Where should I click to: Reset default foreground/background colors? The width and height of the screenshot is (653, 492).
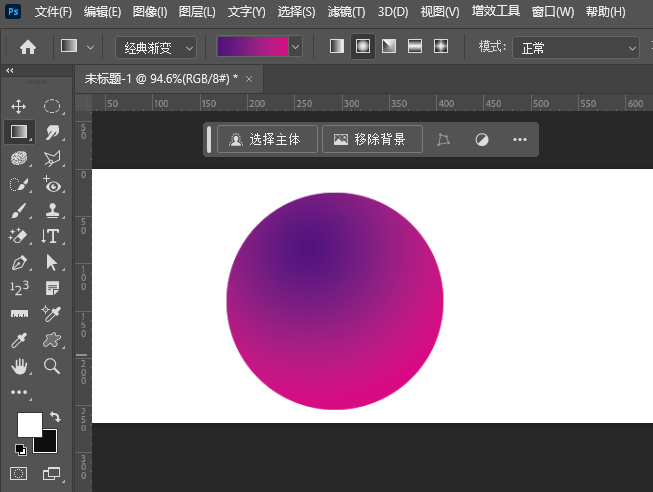(20, 450)
